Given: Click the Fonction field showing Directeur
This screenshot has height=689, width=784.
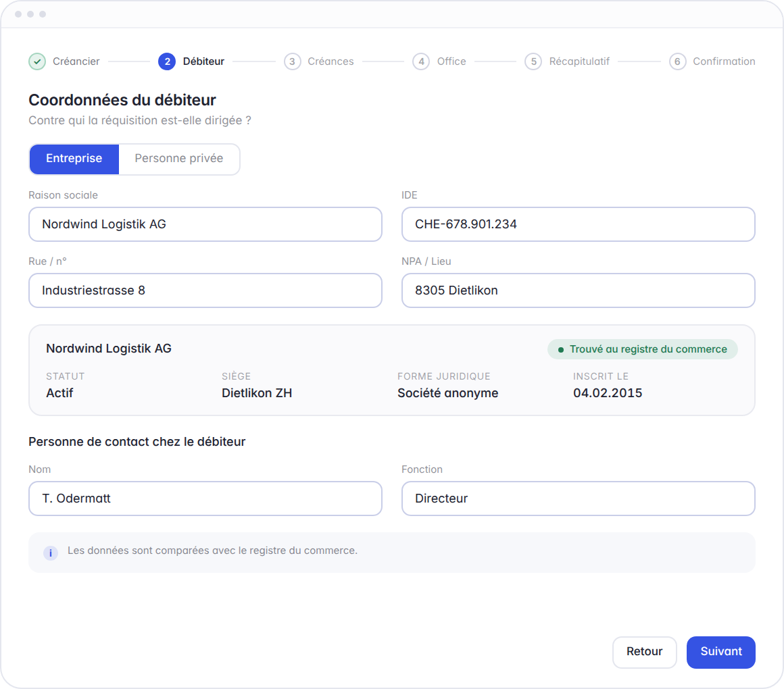Looking at the screenshot, I should (x=578, y=499).
